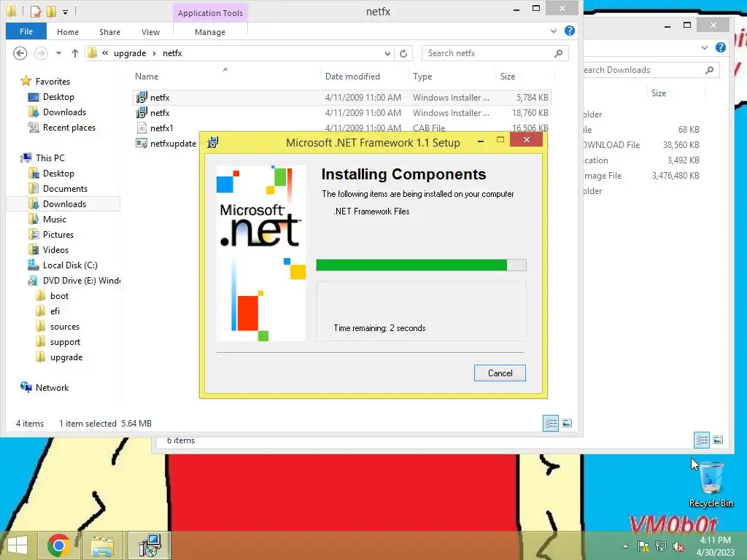This screenshot has height=560, width=747.
Task: Open File Explorer from taskbar
Action: [102, 545]
